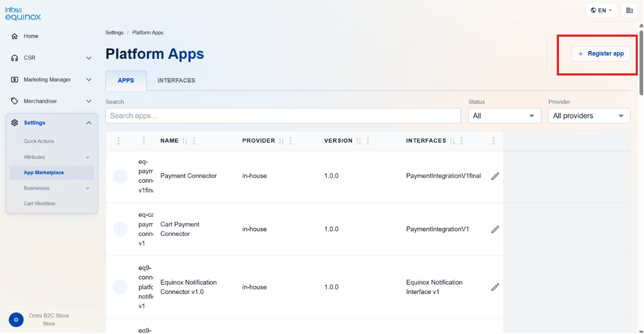Click the Home house icon in sidebar
644x334 pixels.
click(14, 36)
